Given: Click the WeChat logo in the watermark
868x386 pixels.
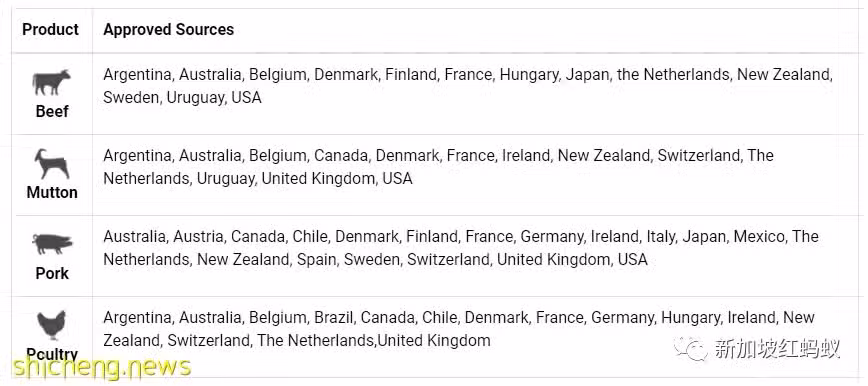Looking at the screenshot, I should click(690, 349).
